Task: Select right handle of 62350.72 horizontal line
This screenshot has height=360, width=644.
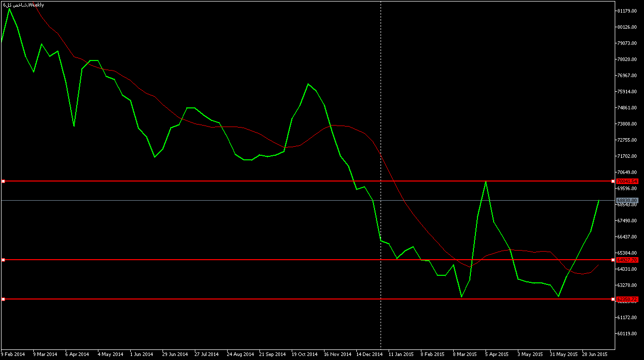Action: [x=613, y=299]
